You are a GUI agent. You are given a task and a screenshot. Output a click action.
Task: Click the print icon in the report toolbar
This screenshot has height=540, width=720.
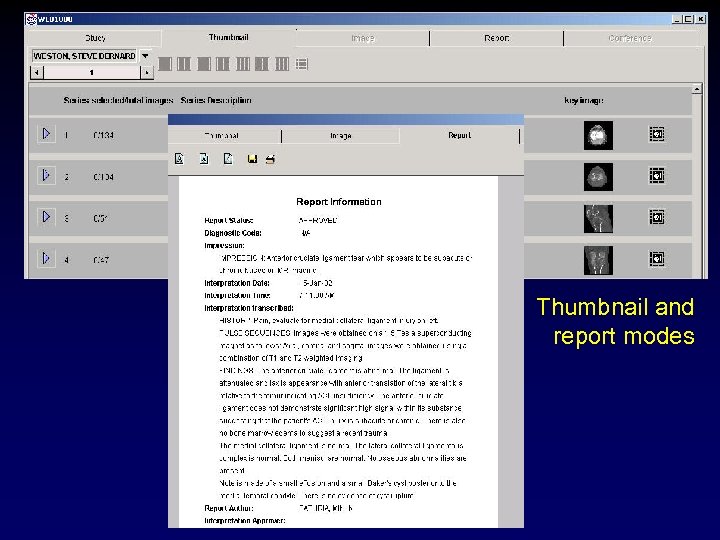(270, 159)
